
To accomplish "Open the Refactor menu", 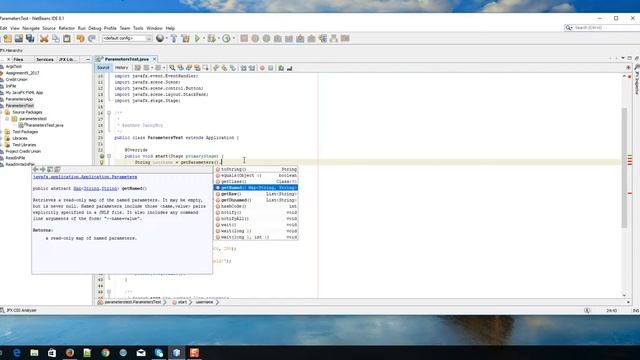I will [67, 28].
